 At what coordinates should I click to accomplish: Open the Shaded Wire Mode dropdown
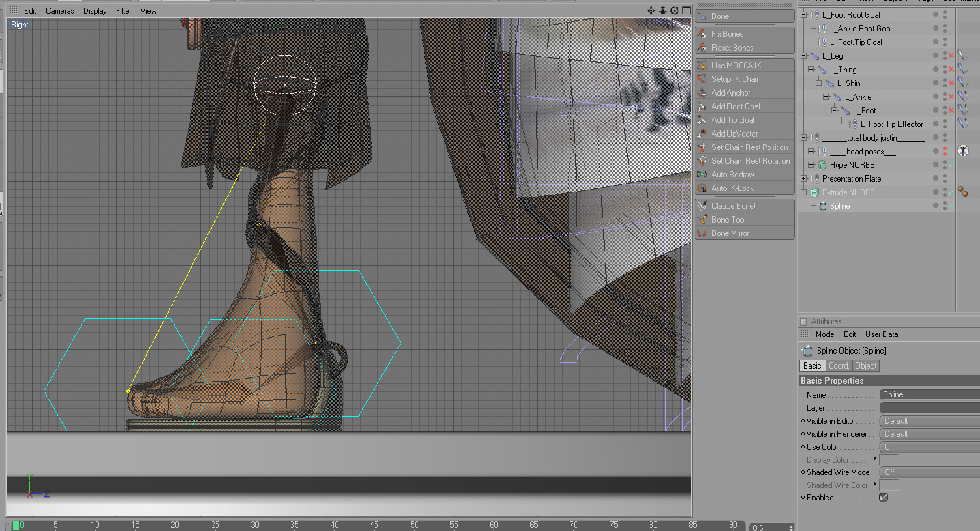pyautogui.click(x=929, y=472)
